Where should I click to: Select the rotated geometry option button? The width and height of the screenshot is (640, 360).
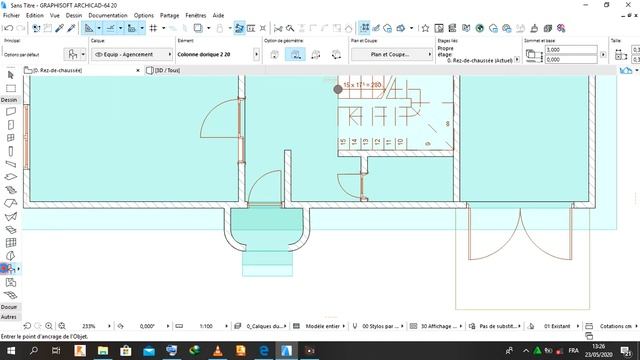(x=316, y=54)
